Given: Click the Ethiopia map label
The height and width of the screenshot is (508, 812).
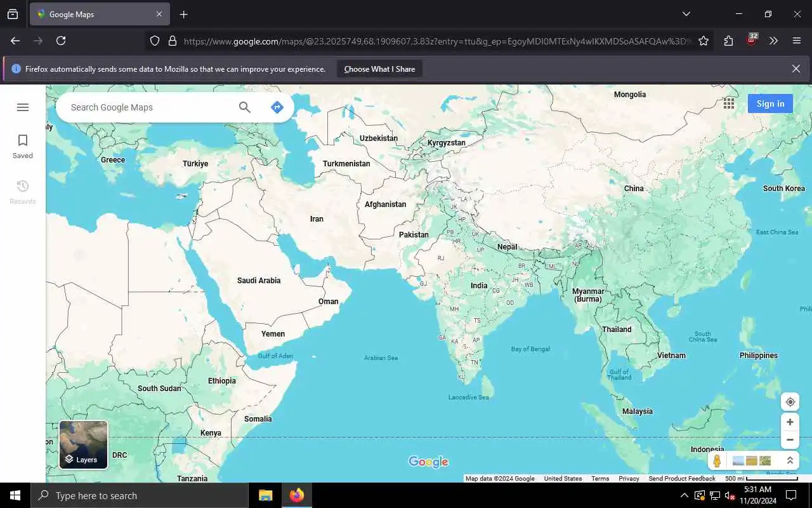Looking at the screenshot, I should coord(222,381).
